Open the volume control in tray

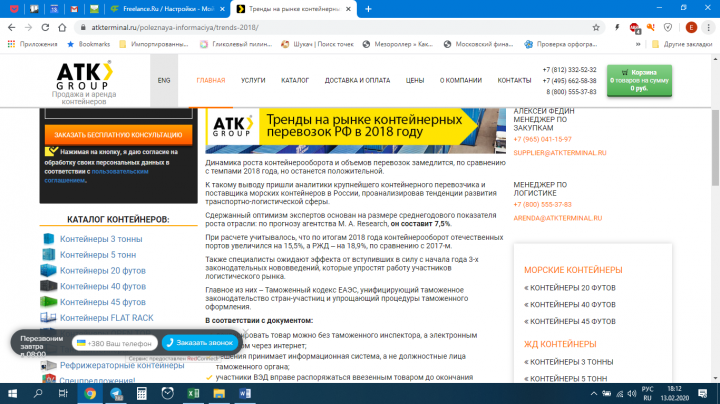click(x=632, y=393)
